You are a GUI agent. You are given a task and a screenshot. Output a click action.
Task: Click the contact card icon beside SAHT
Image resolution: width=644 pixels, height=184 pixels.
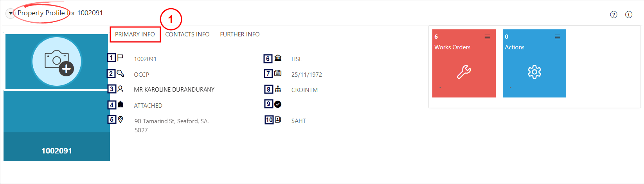pos(278,119)
